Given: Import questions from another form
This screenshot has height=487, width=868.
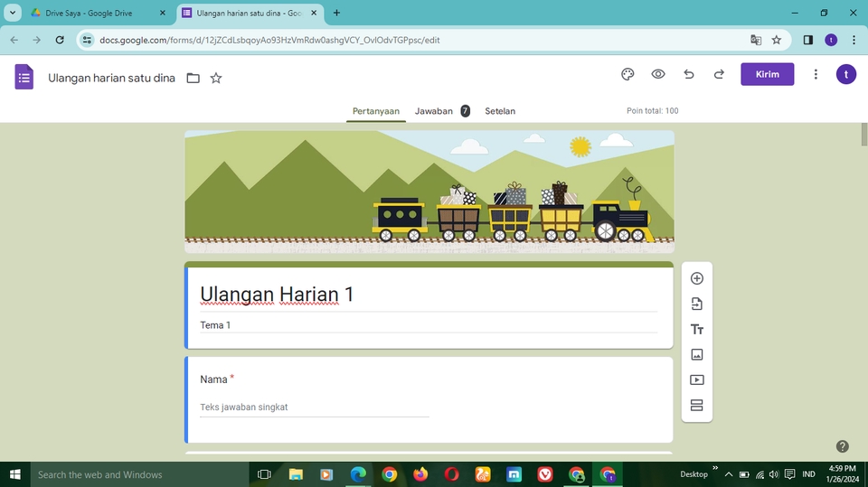Looking at the screenshot, I should point(697,304).
